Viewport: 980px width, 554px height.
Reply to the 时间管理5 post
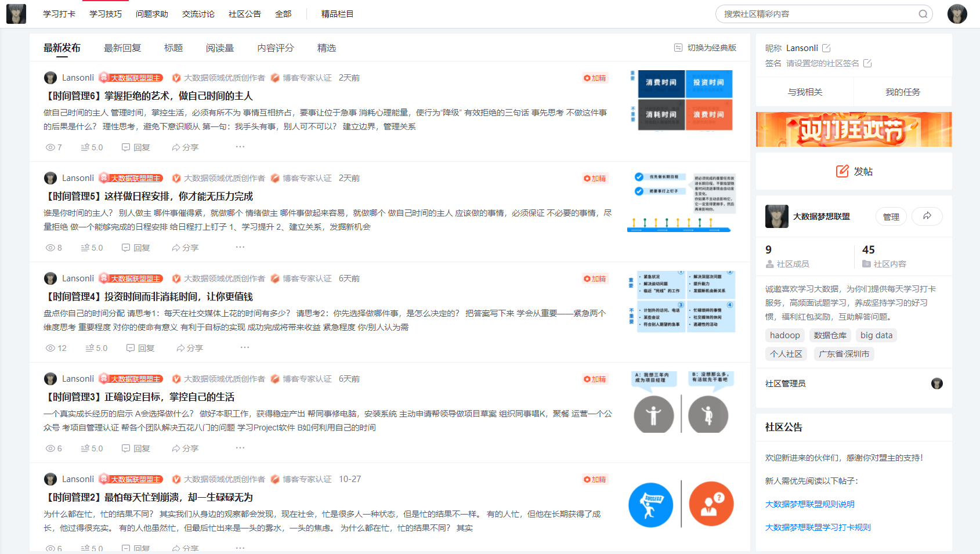(x=136, y=248)
